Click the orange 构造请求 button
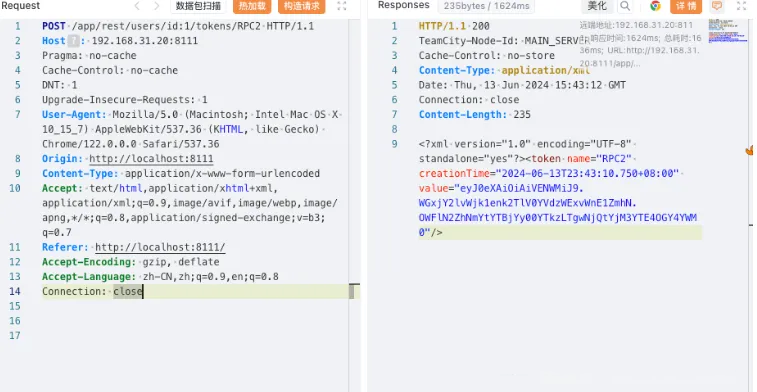 pyautogui.click(x=302, y=6)
